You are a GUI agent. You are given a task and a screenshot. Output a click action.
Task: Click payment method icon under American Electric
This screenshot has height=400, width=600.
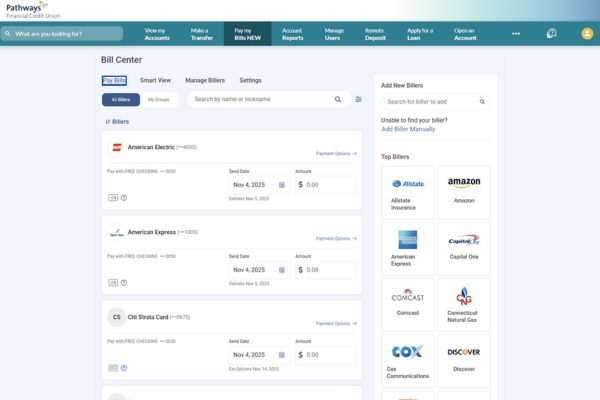[x=113, y=198]
